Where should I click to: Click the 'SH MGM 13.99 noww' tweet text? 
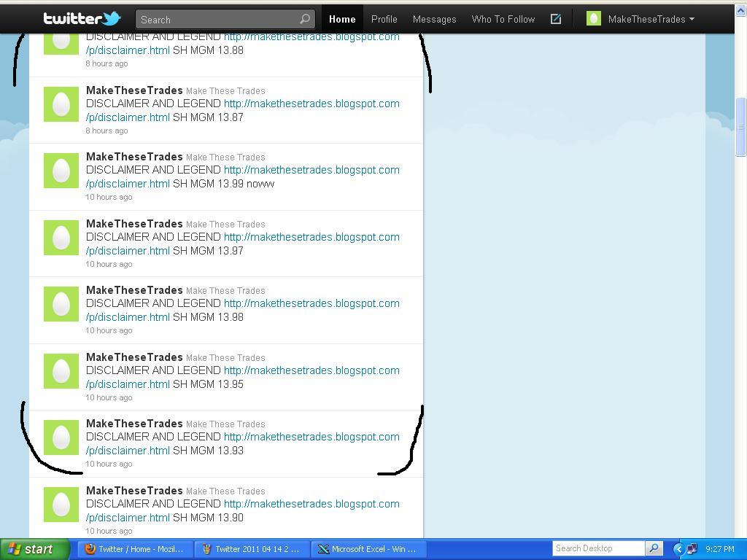223,184
